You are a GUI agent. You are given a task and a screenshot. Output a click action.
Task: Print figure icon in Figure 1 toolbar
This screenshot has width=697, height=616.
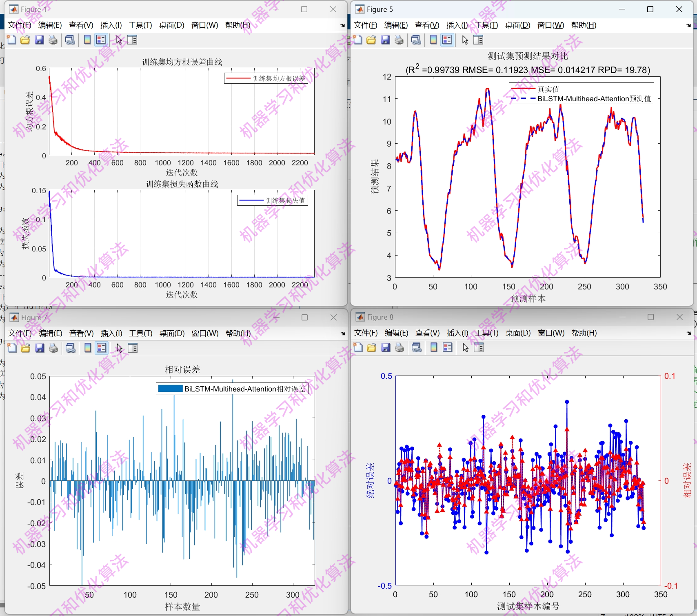[x=53, y=40]
